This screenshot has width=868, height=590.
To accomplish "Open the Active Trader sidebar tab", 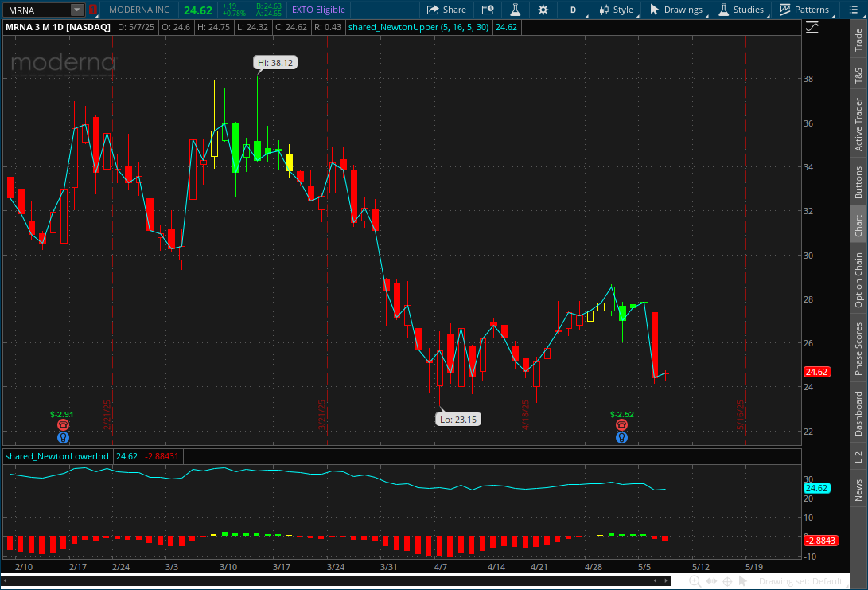I will coord(858,125).
